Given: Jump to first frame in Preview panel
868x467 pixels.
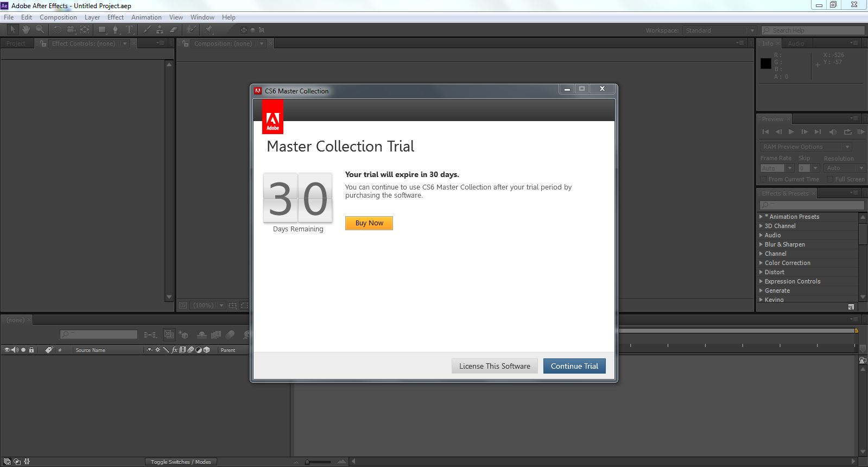Looking at the screenshot, I should (x=765, y=132).
